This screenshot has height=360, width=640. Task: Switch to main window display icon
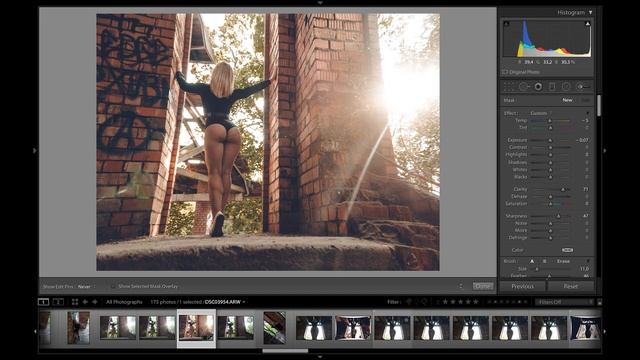click(43, 302)
